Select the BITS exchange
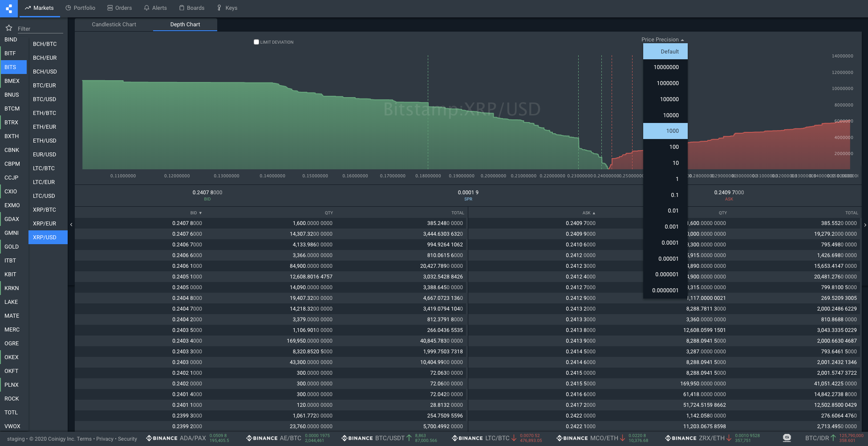This screenshot has width=868, height=446. click(13, 67)
